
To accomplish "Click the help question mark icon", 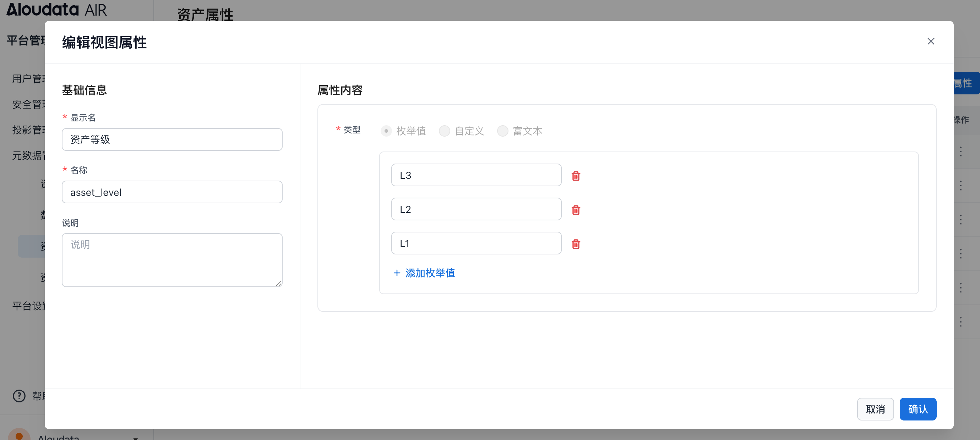I will click(x=19, y=396).
